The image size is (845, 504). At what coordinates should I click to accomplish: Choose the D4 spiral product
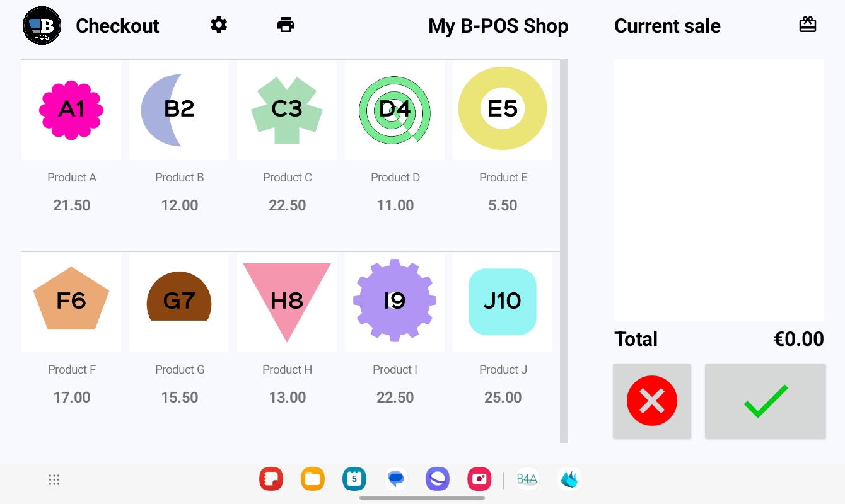click(395, 110)
